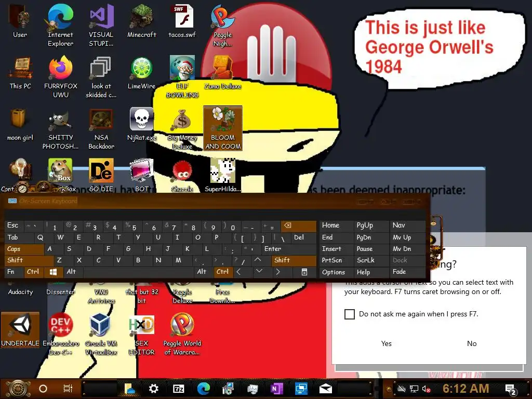Select the Big Money Deluxe icon

pos(182,129)
